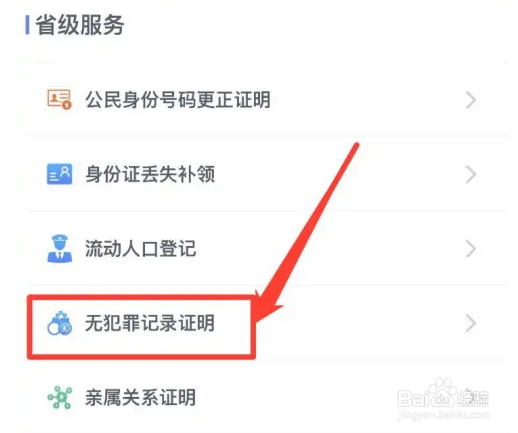Click the blue ID card replacement icon
The width and height of the screenshot is (518, 433).
[59, 174]
